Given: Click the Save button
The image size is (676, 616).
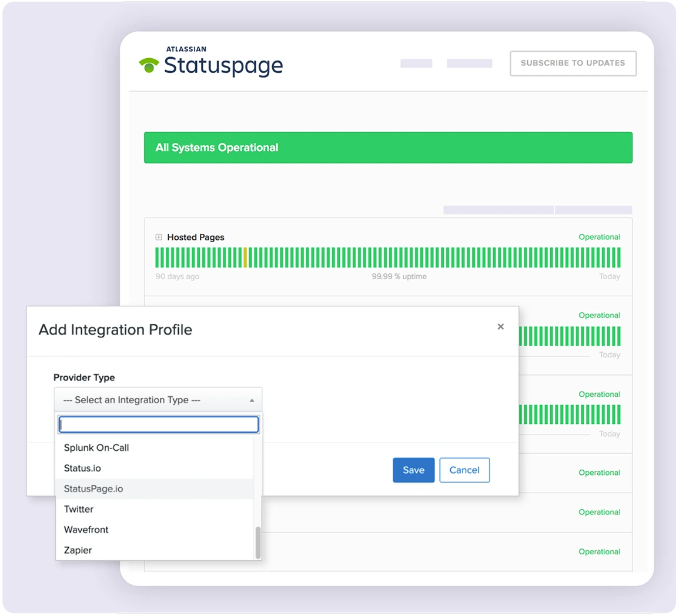Looking at the screenshot, I should click(x=413, y=470).
